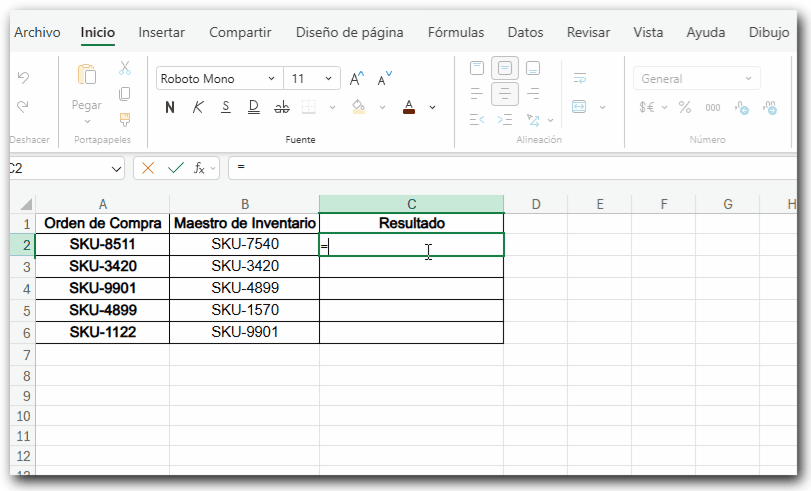This screenshot has height=491, width=811.
Task: Toggle wrap text
Action: click(580, 79)
